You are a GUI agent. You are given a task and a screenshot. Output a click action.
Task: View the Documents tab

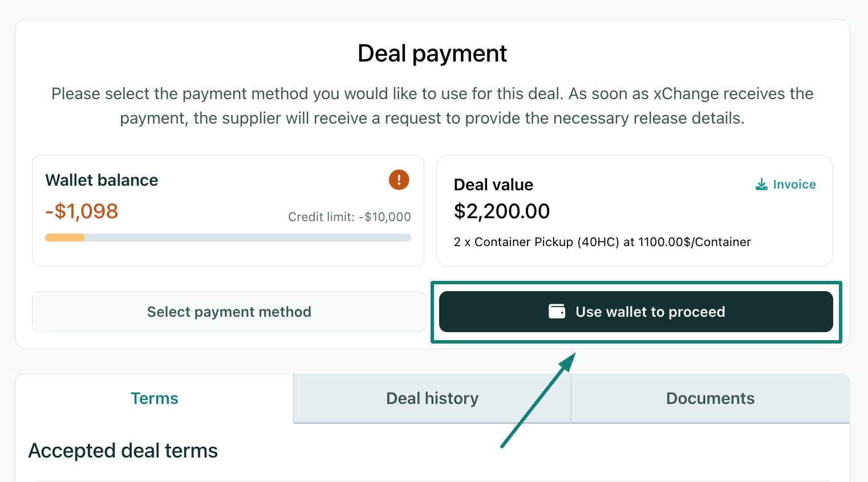[x=710, y=398]
